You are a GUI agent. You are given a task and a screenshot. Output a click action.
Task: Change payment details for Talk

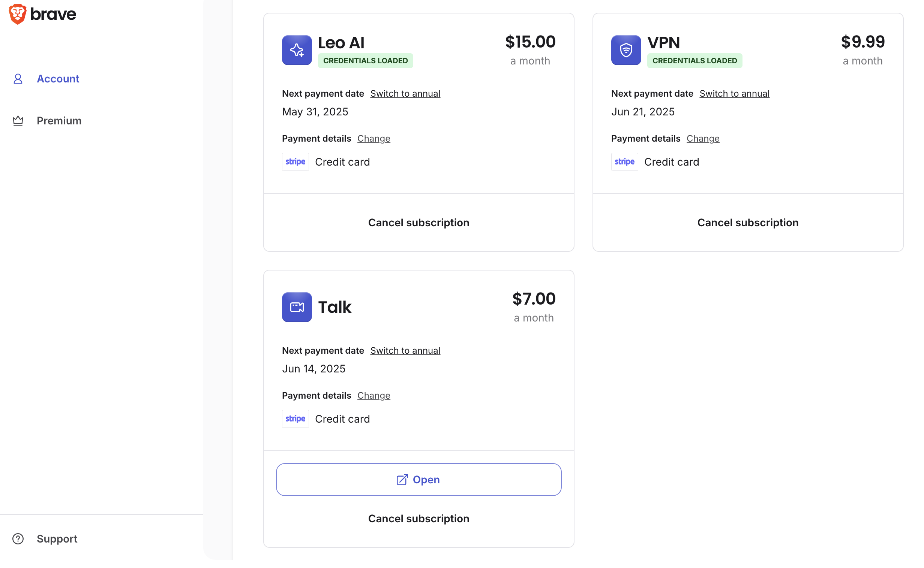click(373, 396)
